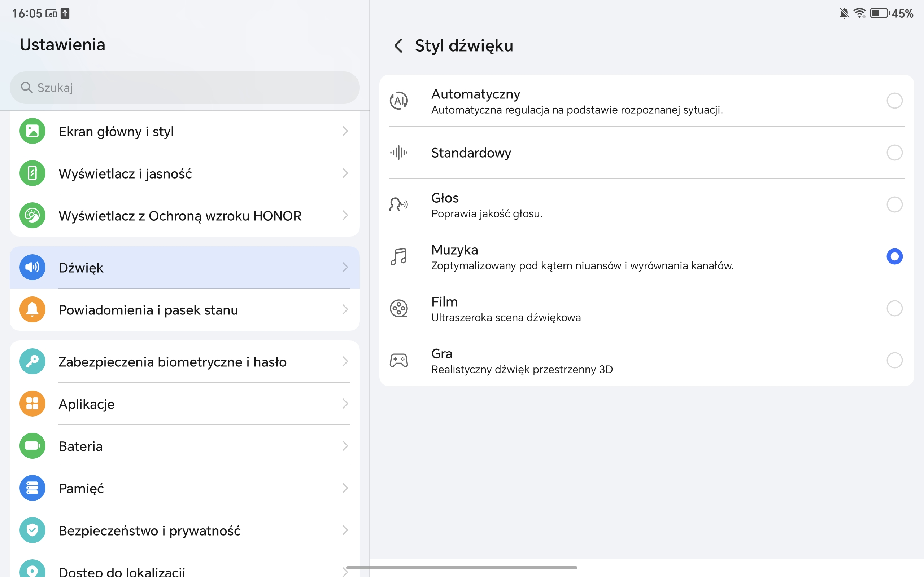The image size is (924, 577).
Task: Open Wyświetlacz z Ochroną wzroku HONOR
Action: (x=179, y=216)
